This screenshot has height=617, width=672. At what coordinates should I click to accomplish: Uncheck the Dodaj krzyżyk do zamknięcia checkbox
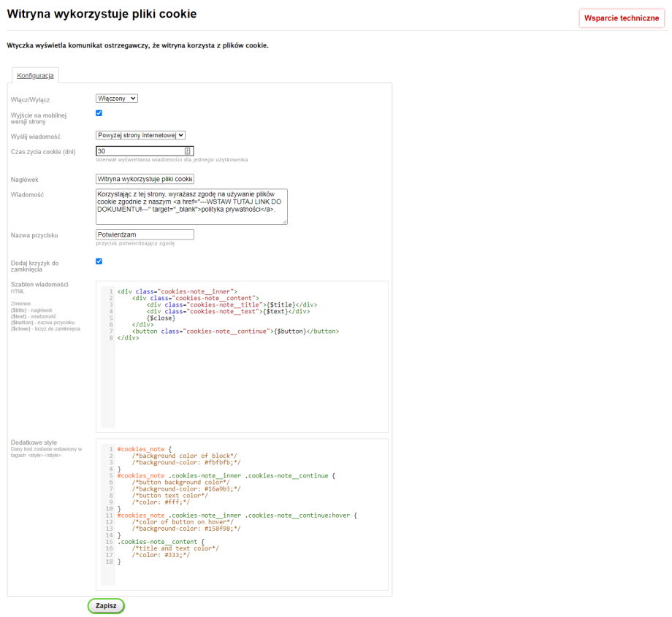tap(99, 261)
